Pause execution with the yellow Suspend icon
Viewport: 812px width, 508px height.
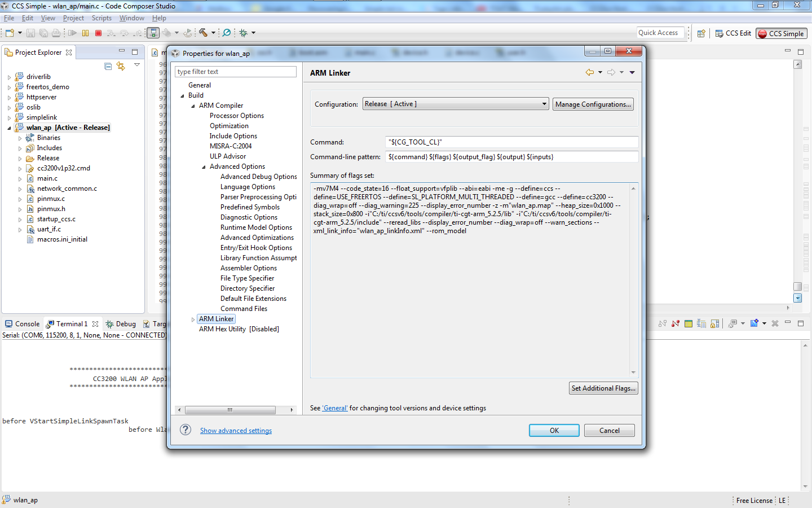click(x=85, y=33)
